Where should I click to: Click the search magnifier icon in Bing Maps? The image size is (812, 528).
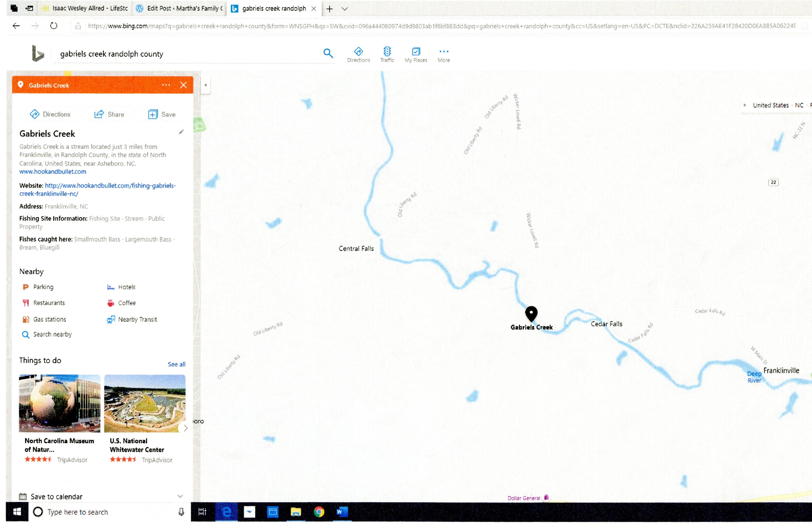(x=328, y=53)
